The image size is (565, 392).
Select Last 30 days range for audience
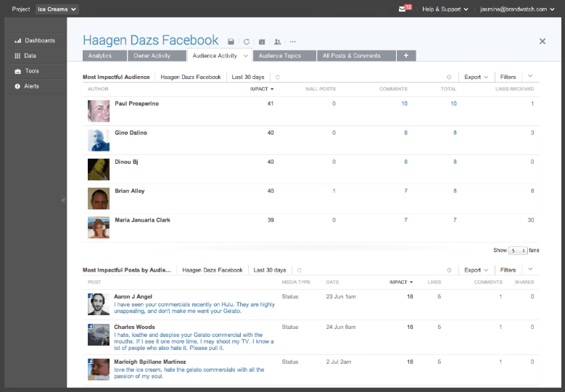(248, 77)
